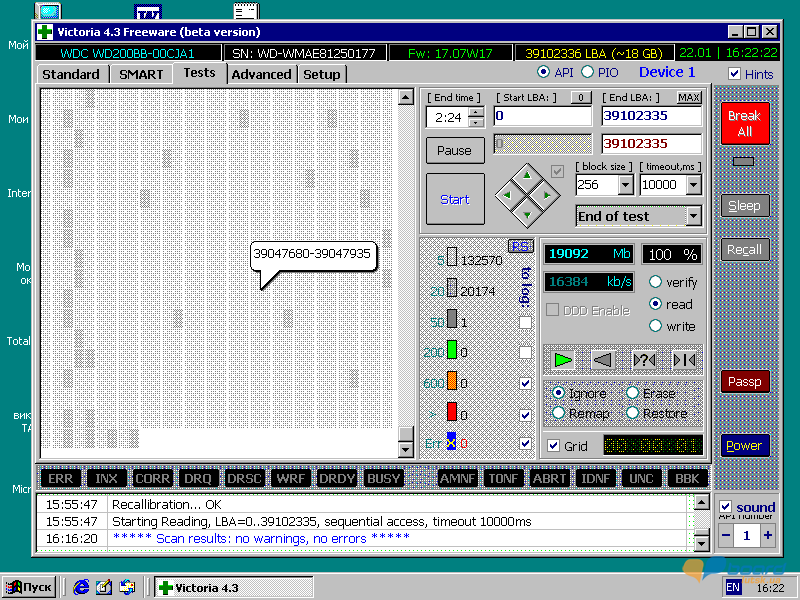Image resolution: width=800 pixels, height=600 pixels.
Task: Click the Start LBA input field
Action: tap(542, 117)
